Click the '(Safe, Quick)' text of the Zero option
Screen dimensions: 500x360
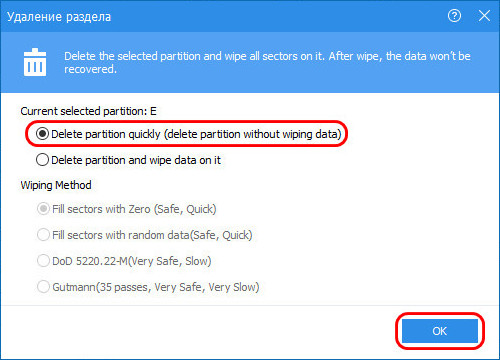point(185,209)
